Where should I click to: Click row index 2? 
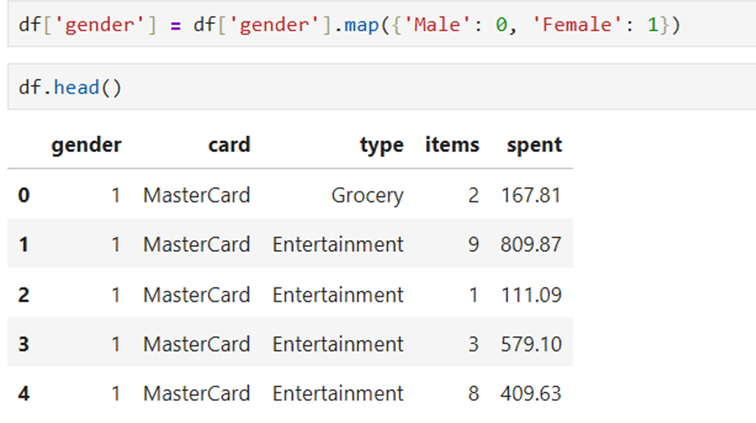click(x=24, y=295)
